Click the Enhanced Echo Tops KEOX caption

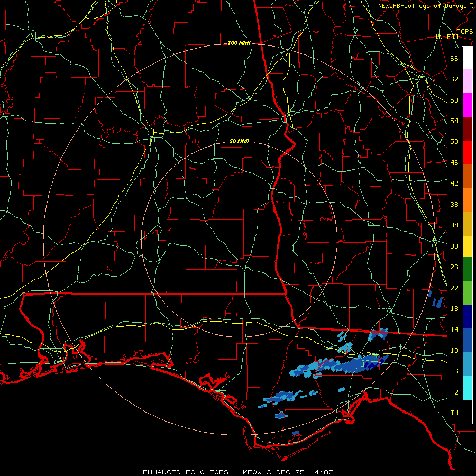[x=237, y=472]
